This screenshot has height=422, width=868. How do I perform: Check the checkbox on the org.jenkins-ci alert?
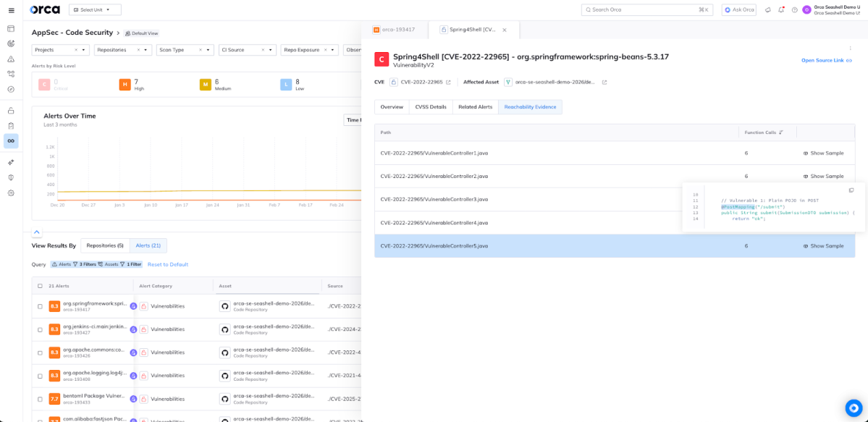click(38, 329)
